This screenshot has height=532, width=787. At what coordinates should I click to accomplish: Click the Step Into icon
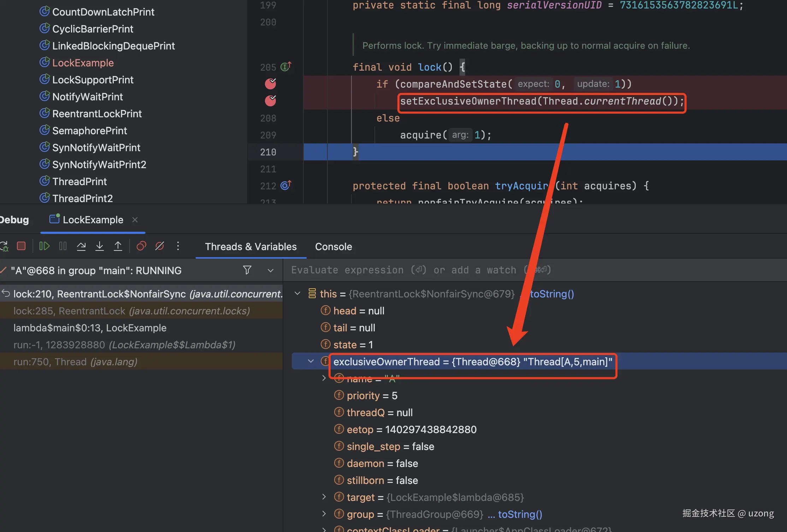tap(100, 246)
